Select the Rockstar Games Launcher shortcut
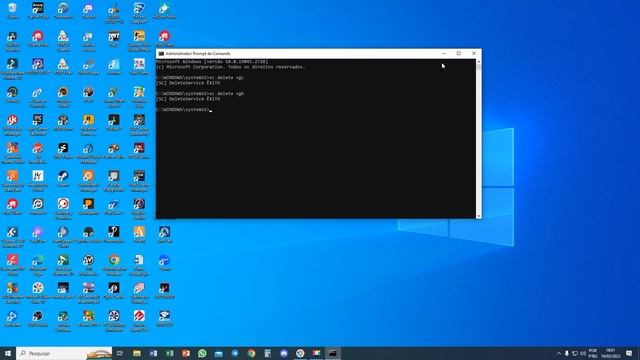640x360 pixels. 89,124
